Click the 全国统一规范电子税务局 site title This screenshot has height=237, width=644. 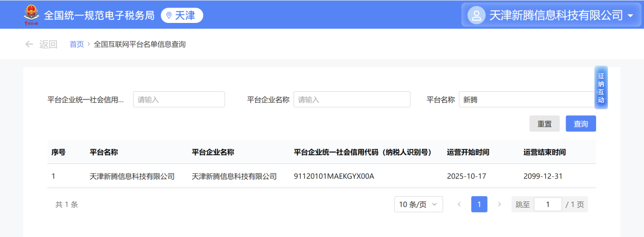point(99,15)
